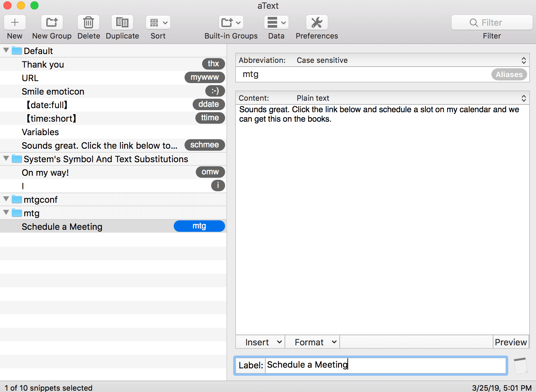The width and height of the screenshot is (536, 392).
Task: Select the URL snippet row
Action: [x=113, y=78]
